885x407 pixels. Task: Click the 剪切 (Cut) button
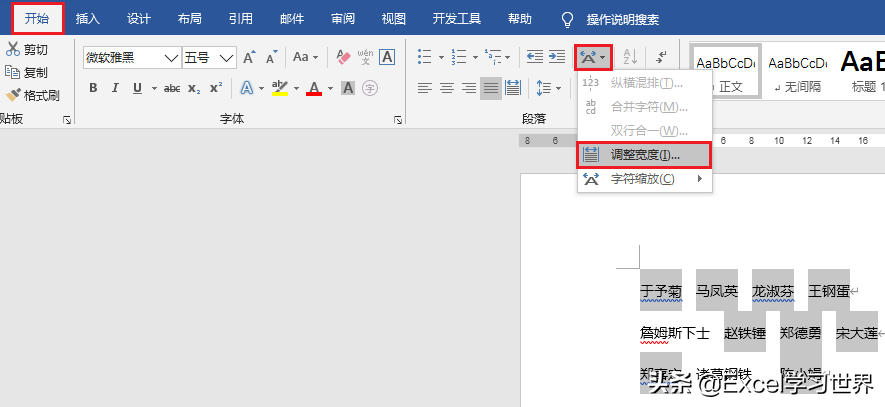(27, 50)
